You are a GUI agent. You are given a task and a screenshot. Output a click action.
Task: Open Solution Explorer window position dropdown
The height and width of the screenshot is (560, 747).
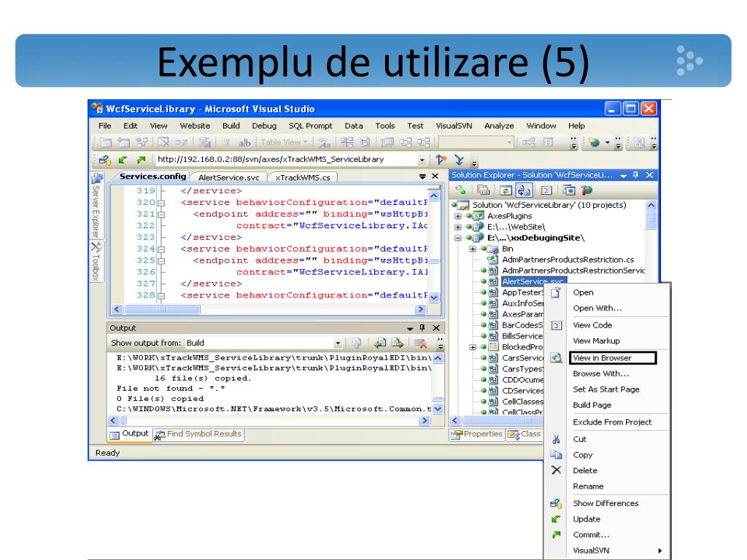click(x=623, y=175)
